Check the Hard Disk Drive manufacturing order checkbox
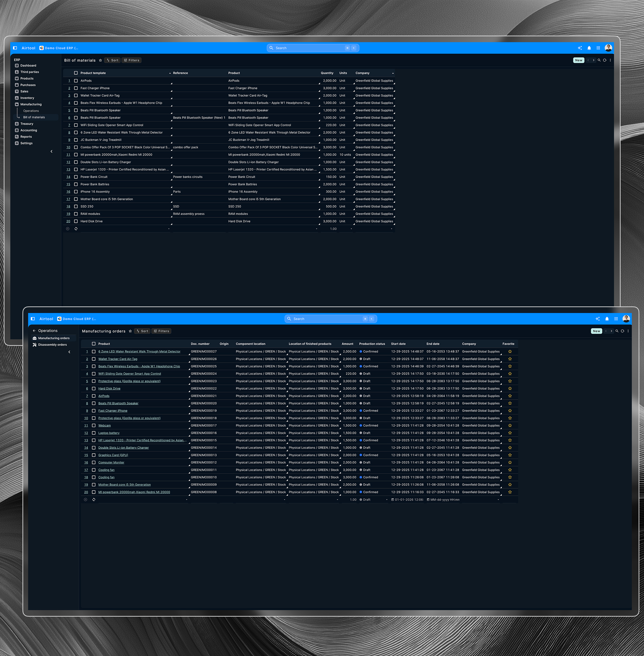 [94, 389]
